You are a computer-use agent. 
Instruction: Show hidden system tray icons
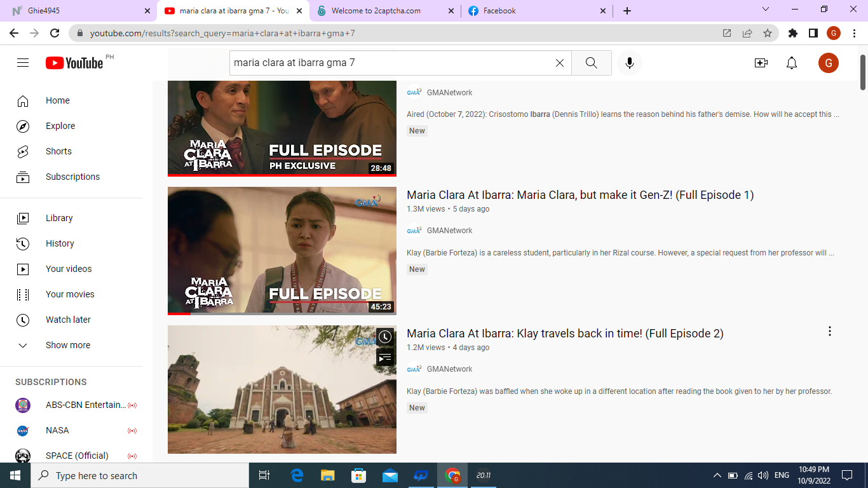717,475
